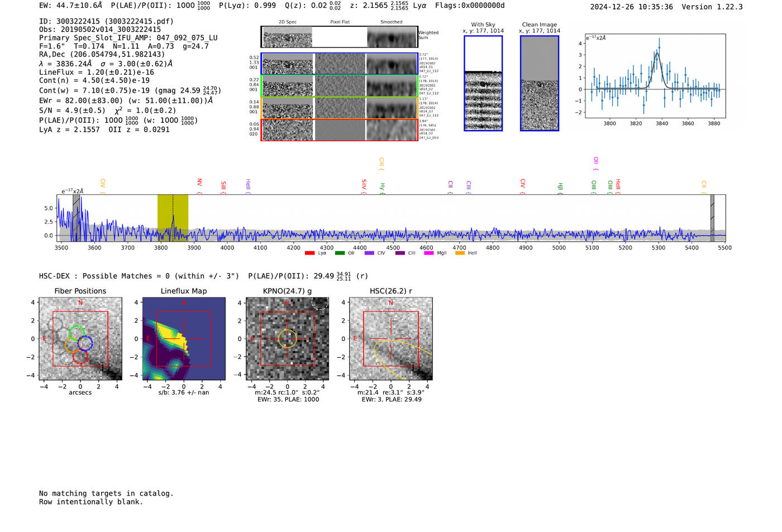This screenshot has height=532, width=782.
Task: Open the Fiber Positions image
Action: (80, 339)
